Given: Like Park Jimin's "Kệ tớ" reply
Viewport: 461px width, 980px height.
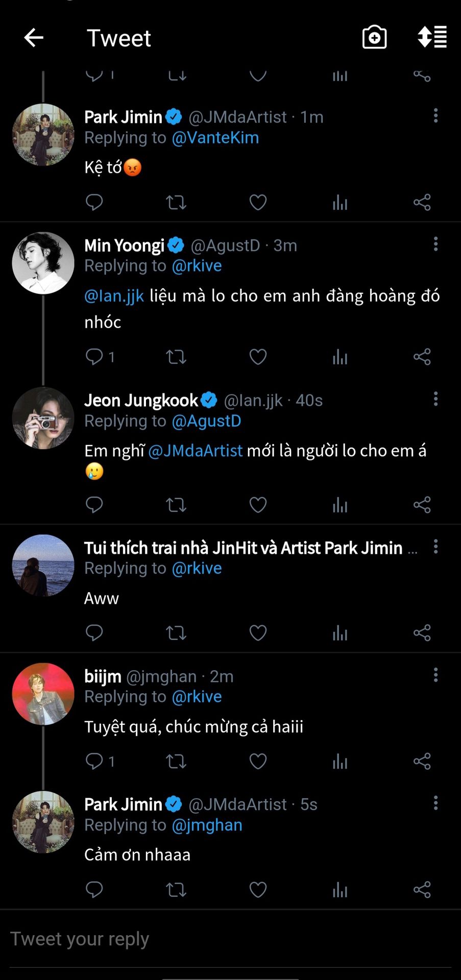Looking at the screenshot, I should click(258, 203).
